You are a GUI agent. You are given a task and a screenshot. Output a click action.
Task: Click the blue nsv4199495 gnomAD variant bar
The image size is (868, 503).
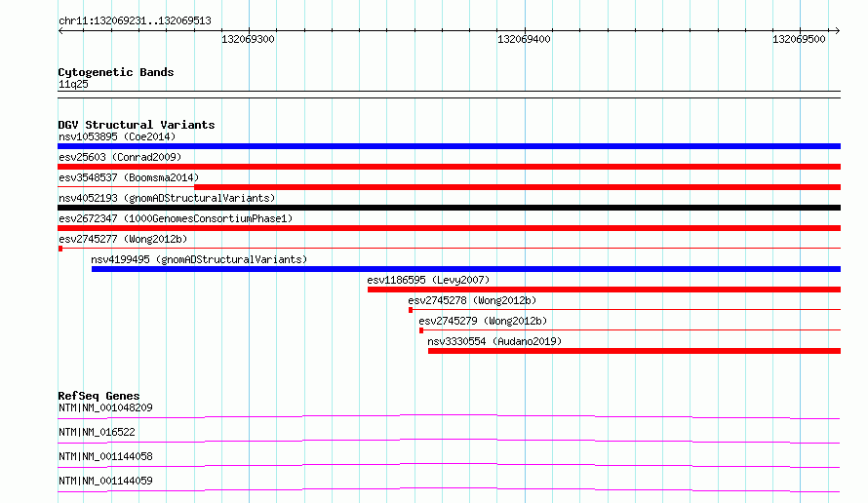coord(466,269)
